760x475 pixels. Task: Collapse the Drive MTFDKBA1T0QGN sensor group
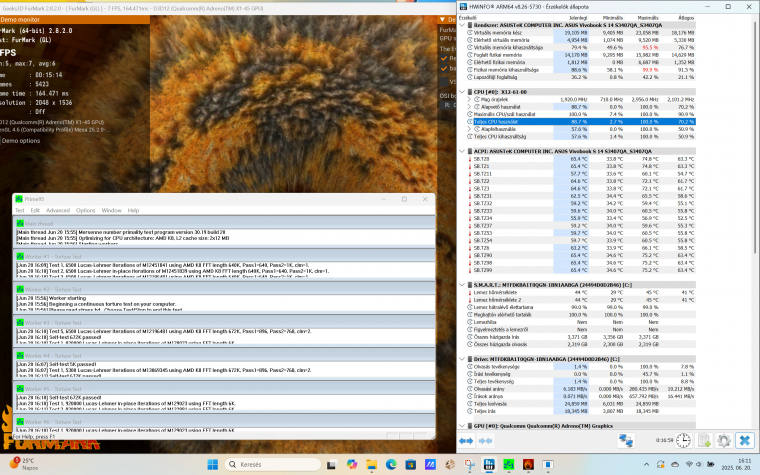click(x=462, y=359)
